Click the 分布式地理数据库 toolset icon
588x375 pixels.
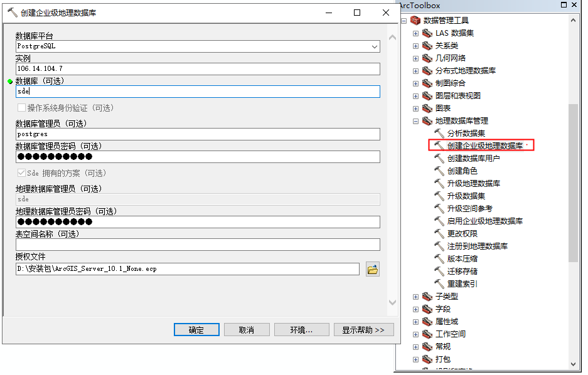click(x=427, y=71)
